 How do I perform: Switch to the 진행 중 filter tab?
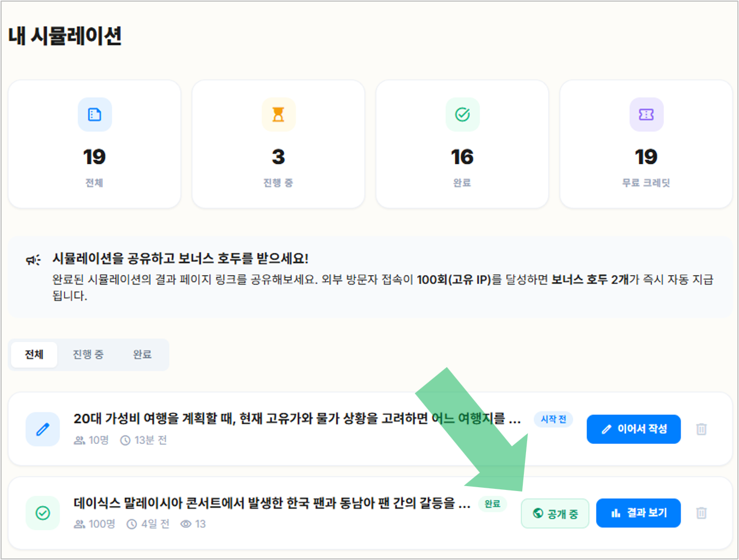coord(88,354)
